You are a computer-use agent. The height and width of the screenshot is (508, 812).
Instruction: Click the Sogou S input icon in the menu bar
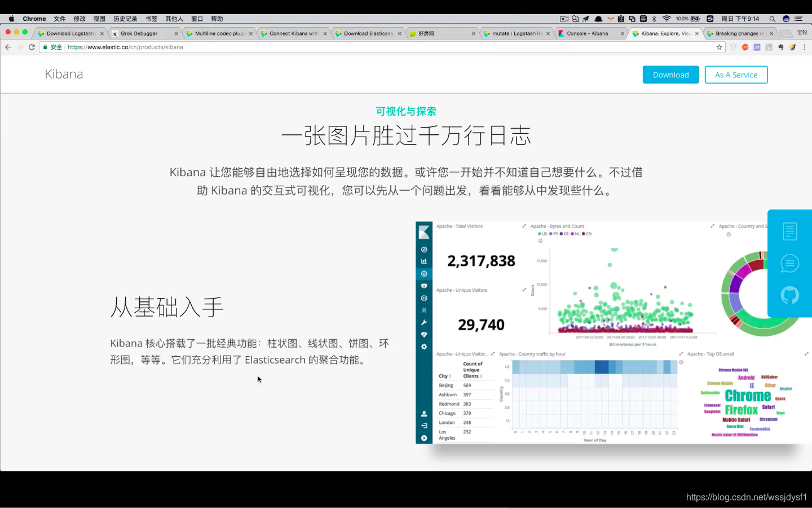[x=710, y=19]
